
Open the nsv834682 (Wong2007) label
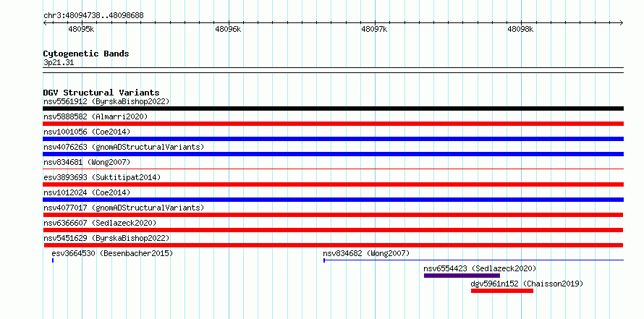pyautogui.click(x=366, y=253)
